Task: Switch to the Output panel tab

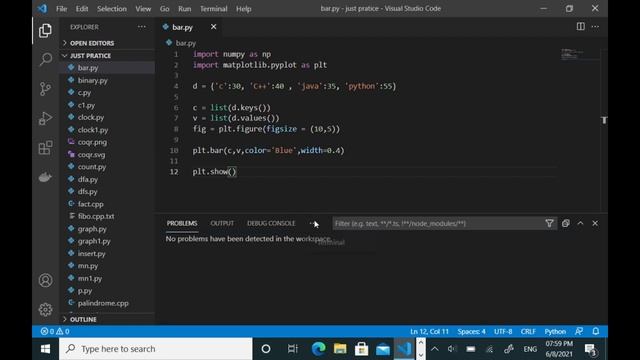Action: 222,223
